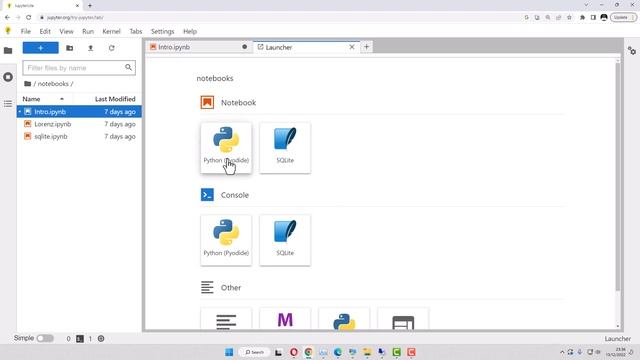
Task: Open the Kernel menu
Action: pos(111,31)
